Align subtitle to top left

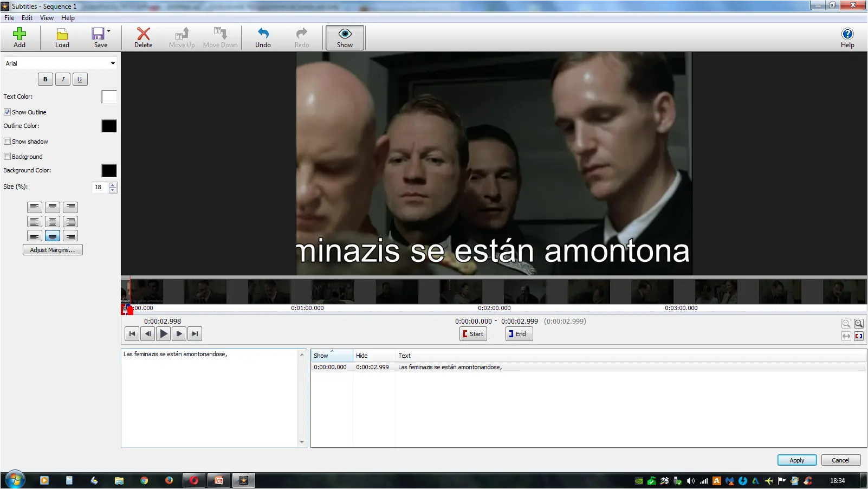[x=35, y=207]
